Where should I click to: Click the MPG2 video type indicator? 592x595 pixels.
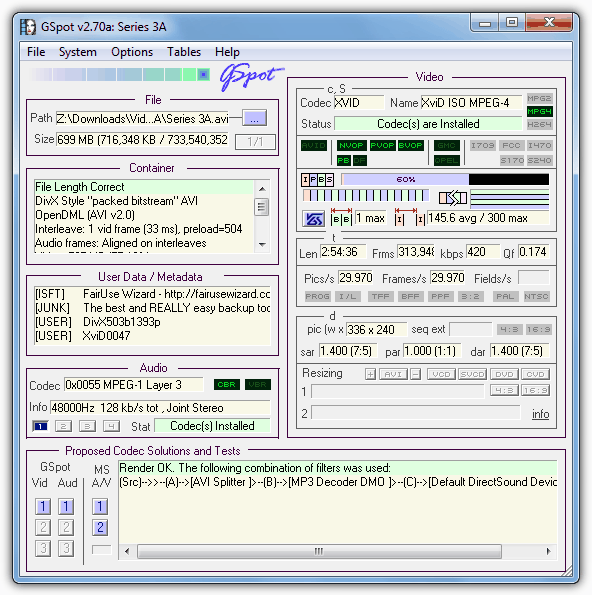click(539, 98)
